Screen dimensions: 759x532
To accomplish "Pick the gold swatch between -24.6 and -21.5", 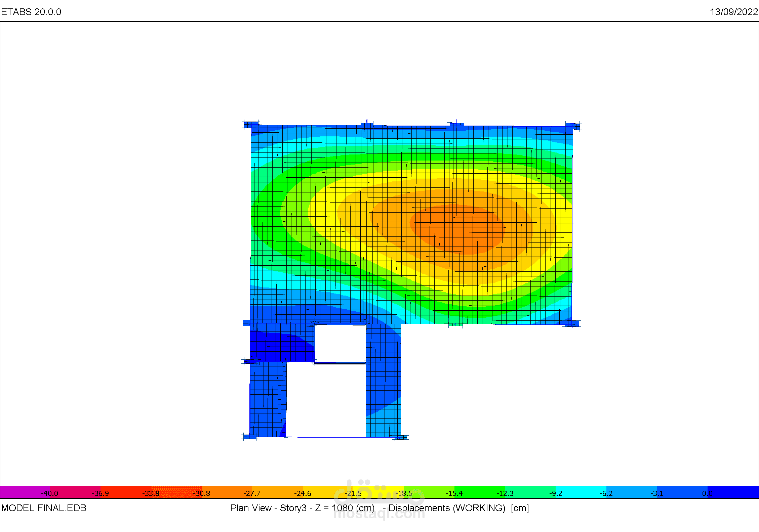I will [328, 492].
